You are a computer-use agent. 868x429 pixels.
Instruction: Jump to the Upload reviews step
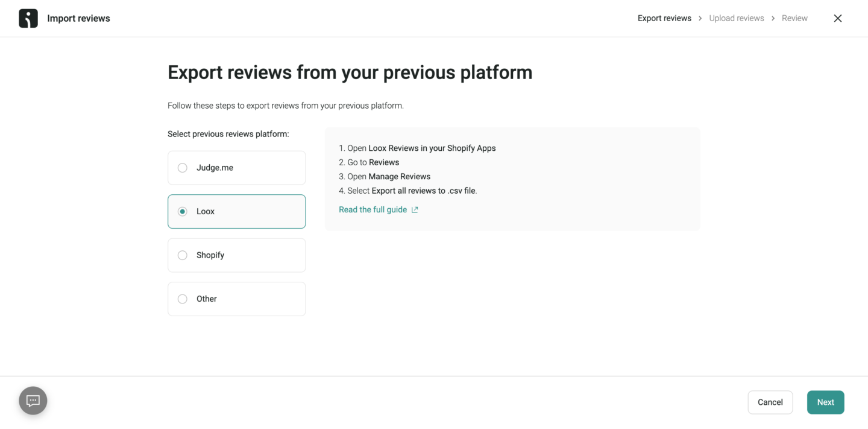[x=737, y=18]
